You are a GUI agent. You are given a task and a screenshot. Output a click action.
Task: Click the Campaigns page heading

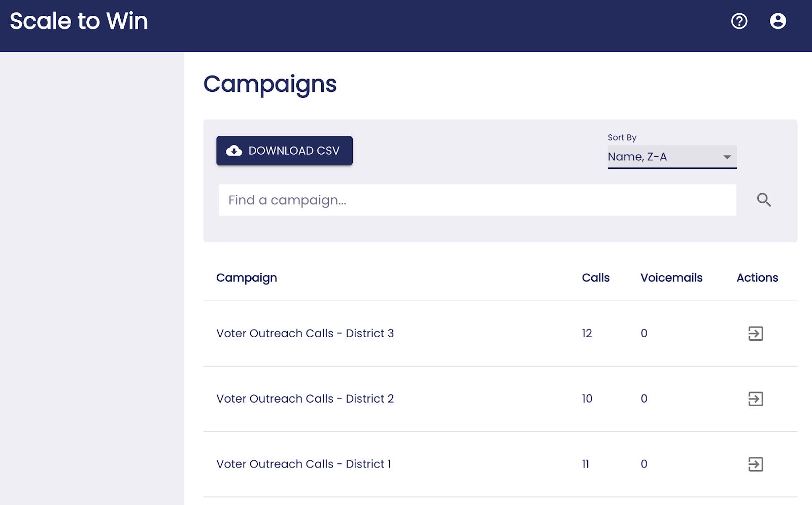point(270,84)
